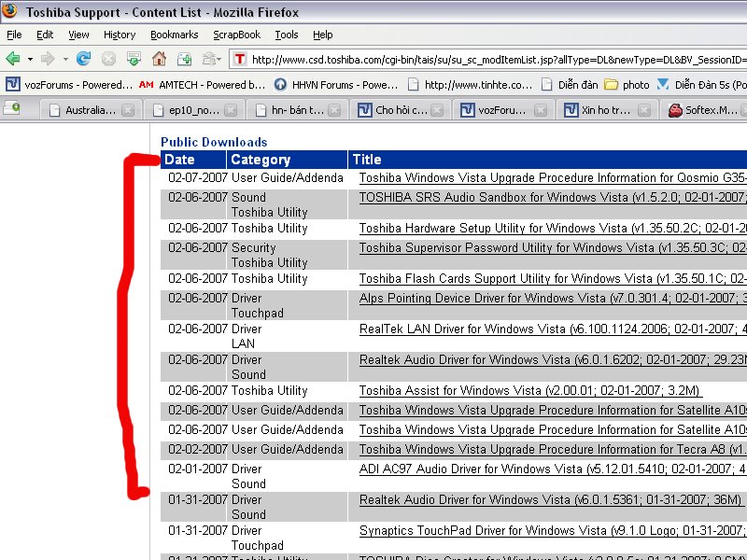Open the File menu
Viewport: 747px width, 560px height.
pos(14,35)
